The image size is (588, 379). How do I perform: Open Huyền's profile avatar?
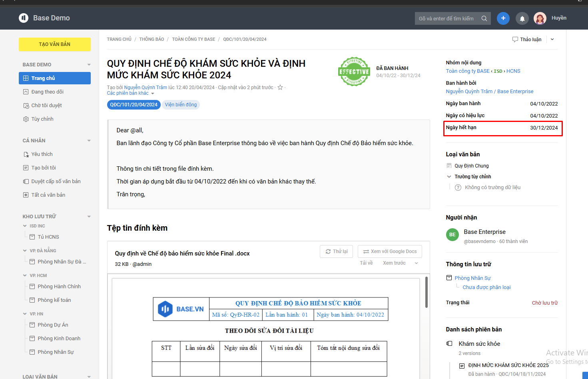[x=540, y=18]
